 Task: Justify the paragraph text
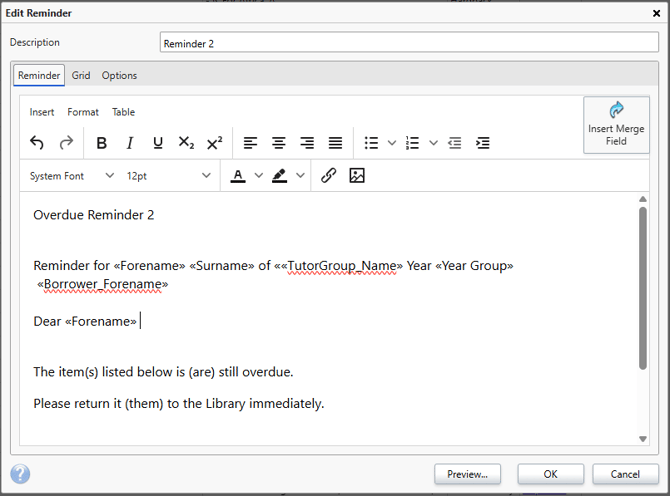click(335, 143)
